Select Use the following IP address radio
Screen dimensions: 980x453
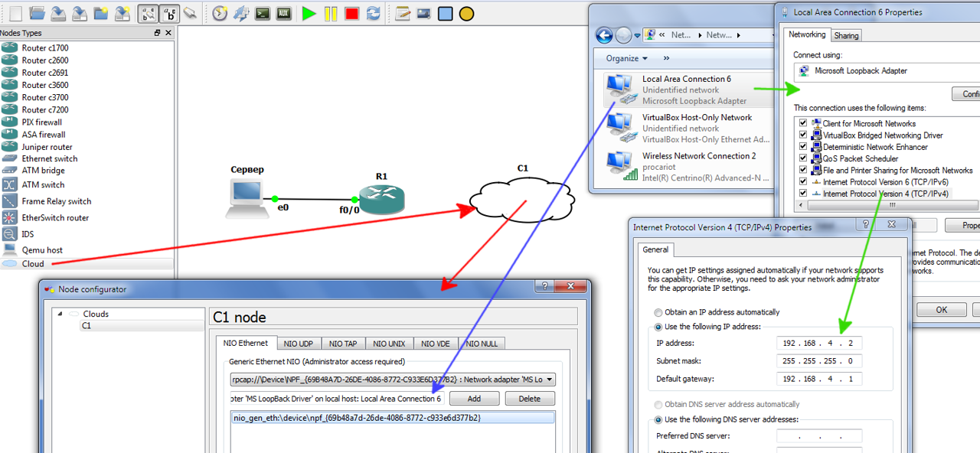pyautogui.click(x=658, y=327)
